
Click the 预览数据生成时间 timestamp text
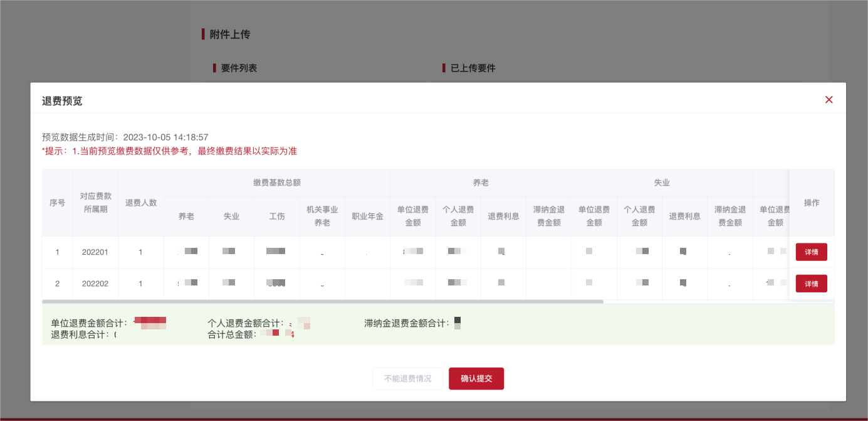pos(123,137)
